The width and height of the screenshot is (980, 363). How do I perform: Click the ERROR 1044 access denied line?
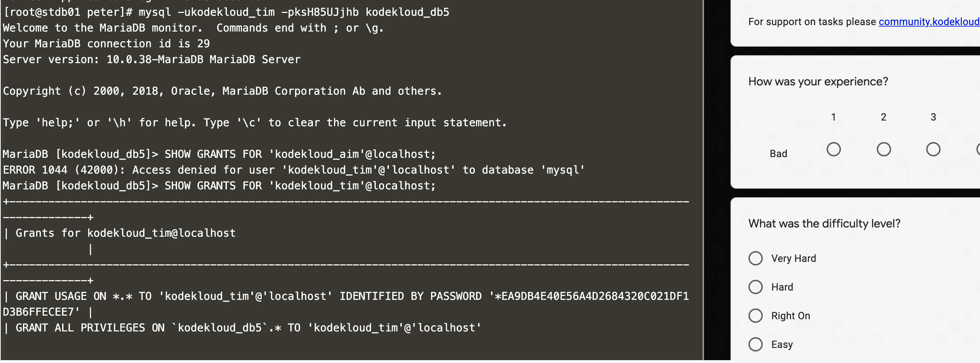[x=293, y=170]
